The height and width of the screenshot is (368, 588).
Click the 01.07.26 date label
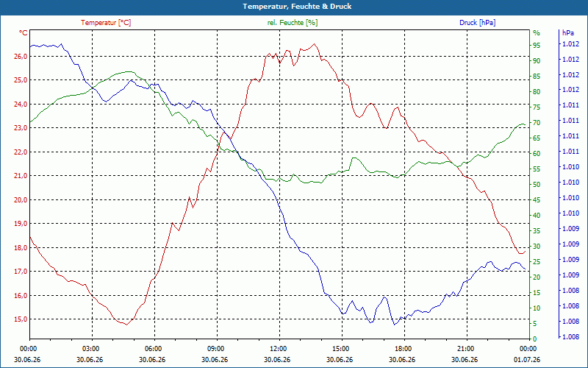[x=527, y=359]
